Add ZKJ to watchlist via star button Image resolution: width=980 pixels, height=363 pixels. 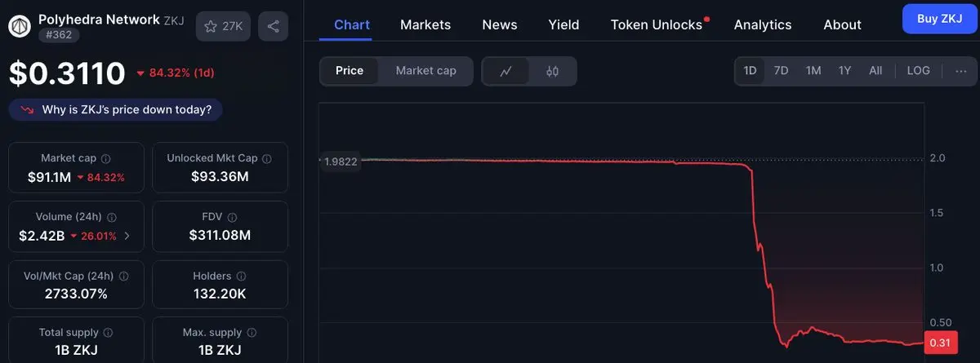tap(223, 26)
